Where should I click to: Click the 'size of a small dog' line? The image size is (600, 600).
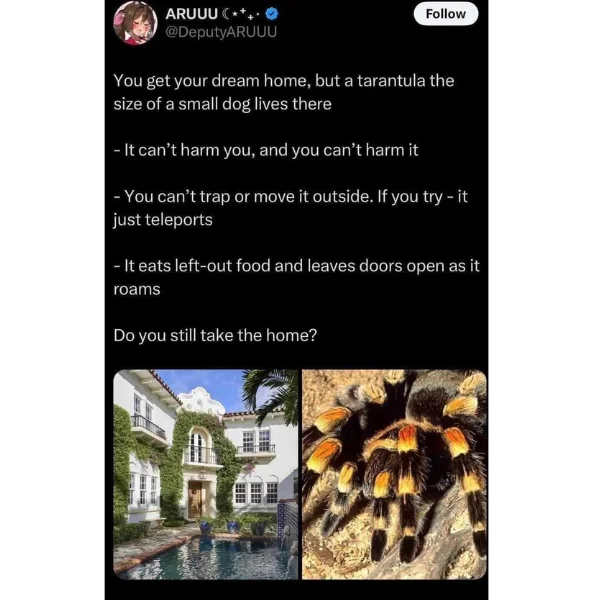(x=222, y=104)
